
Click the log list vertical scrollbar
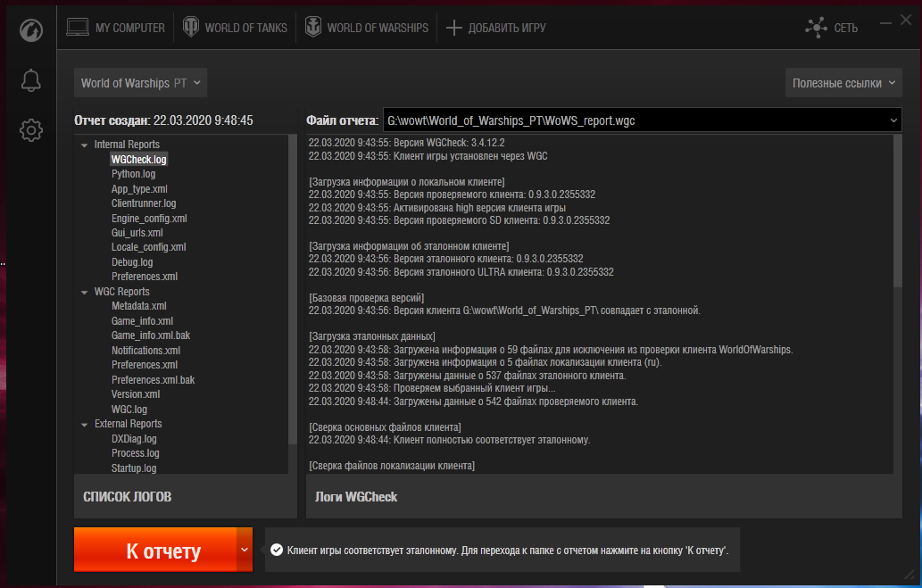[x=293, y=289]
